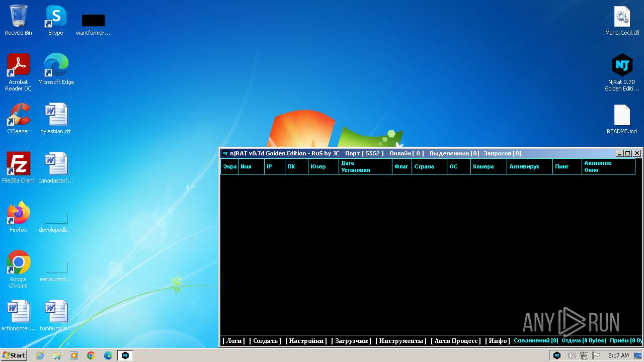This screenshot has height=362, width=644.
Task: Click the Запросов [0] title text
Action: click(x=503, y=153)
